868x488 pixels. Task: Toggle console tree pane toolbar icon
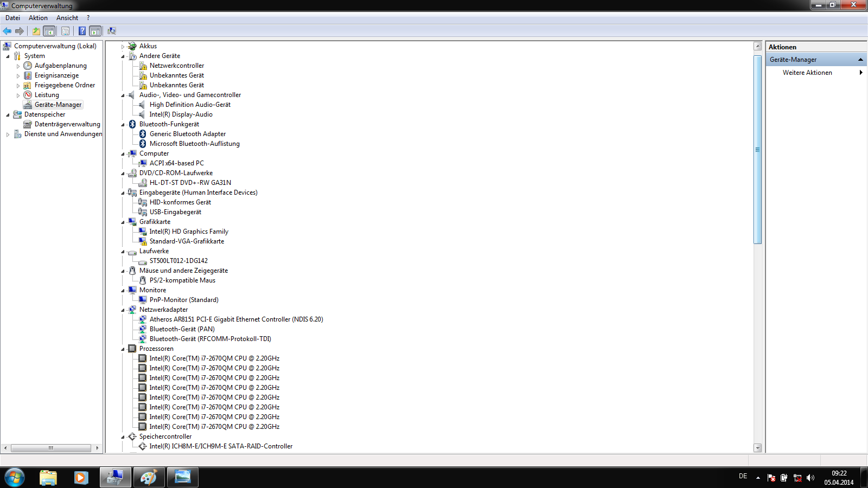click(49, 31)
